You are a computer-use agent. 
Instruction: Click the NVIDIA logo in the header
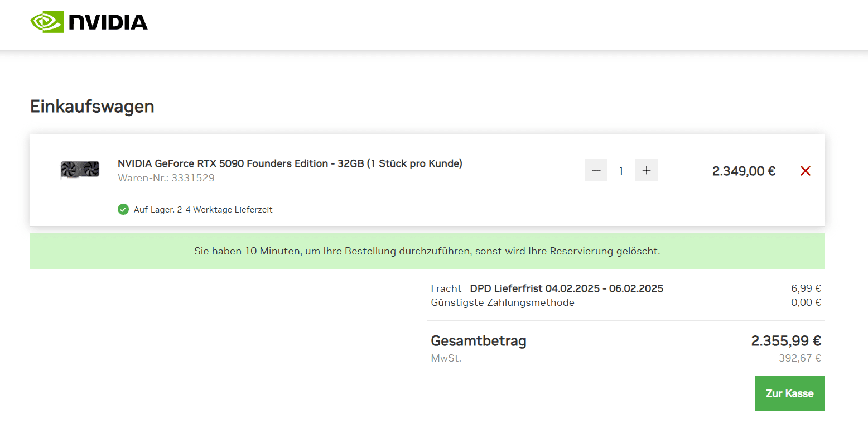pos(89,22)
